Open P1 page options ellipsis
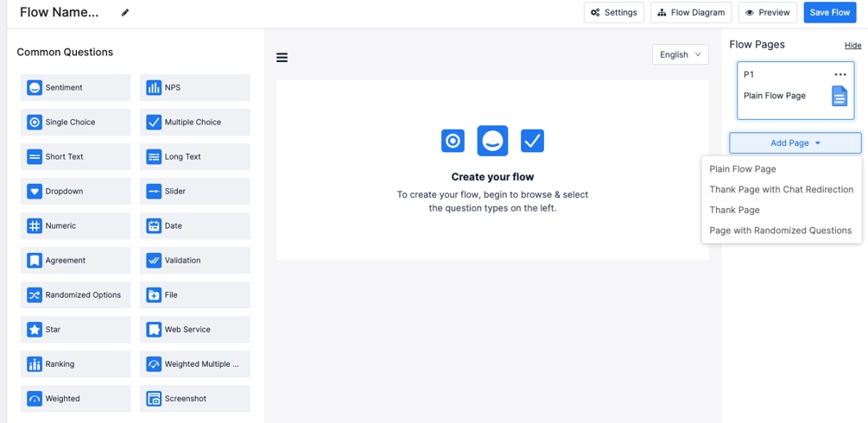The image size is (868, 423). coord(840,74)
